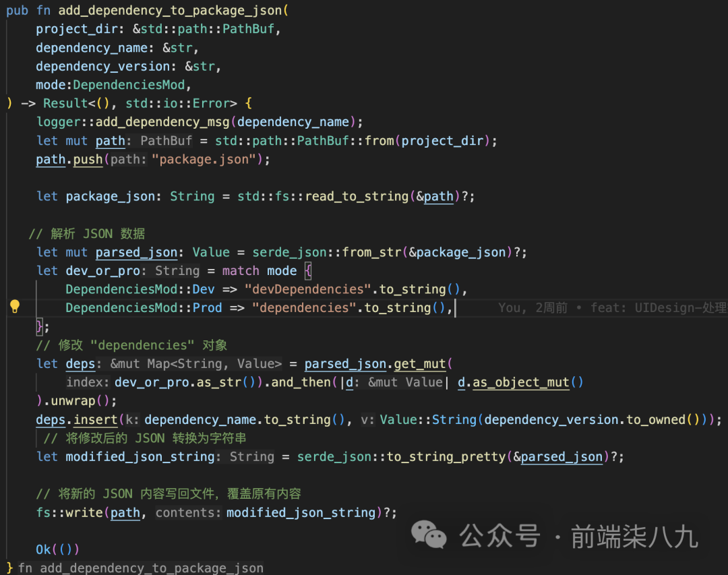Click the "PathBuf" inlay type hint after "let mut path"

click(x=166, y=141)
